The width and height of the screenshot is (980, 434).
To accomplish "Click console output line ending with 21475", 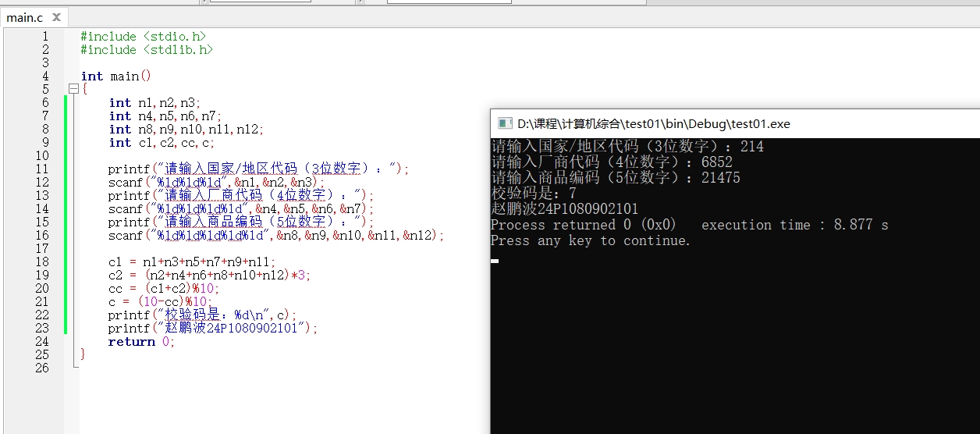I will coord(616,177).
